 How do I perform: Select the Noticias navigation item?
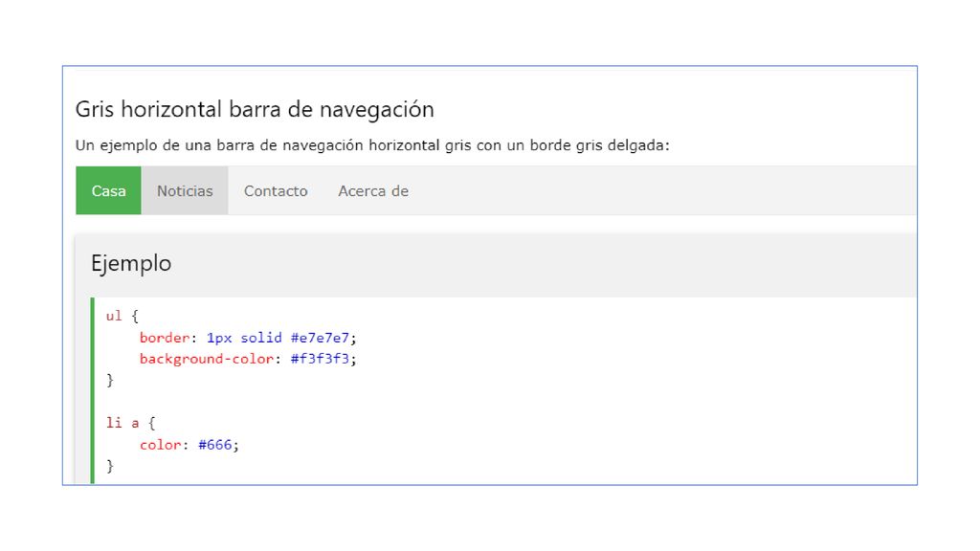tap(185, 190)
